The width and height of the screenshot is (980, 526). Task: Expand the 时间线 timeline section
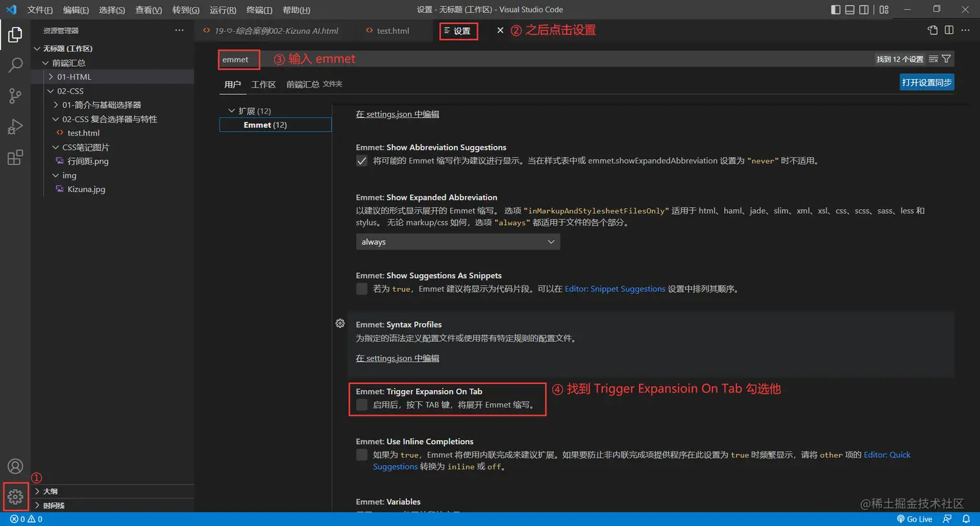(38, 505)
